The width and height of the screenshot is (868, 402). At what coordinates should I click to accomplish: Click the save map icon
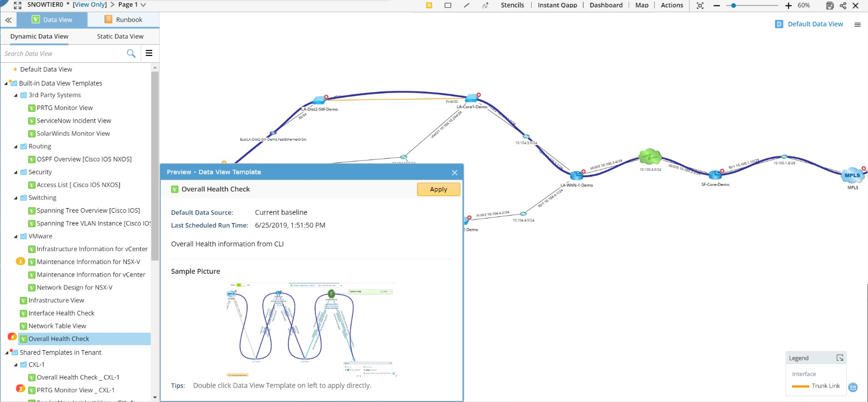point(830,6)
